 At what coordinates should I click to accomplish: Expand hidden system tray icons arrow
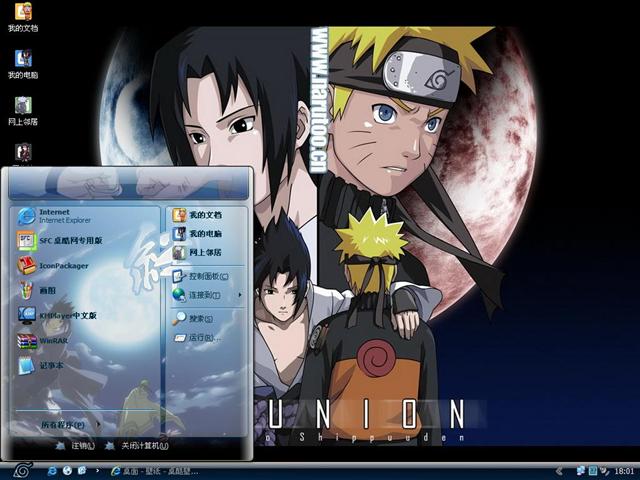[559, 471]
